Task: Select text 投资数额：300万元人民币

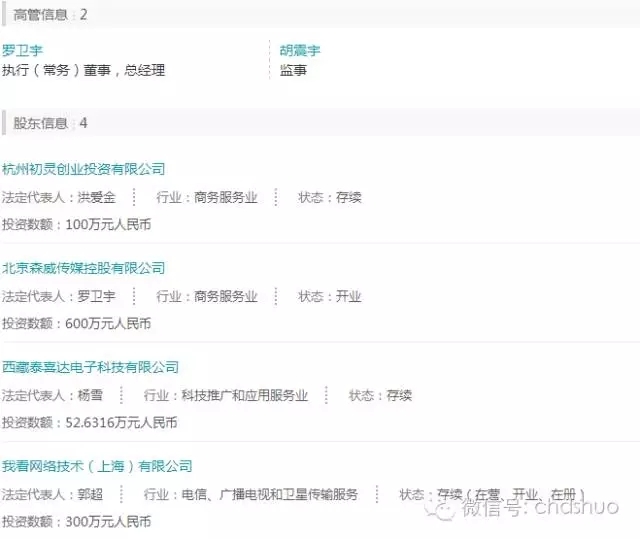Action: pyautogui.click(x=77, y=521)
